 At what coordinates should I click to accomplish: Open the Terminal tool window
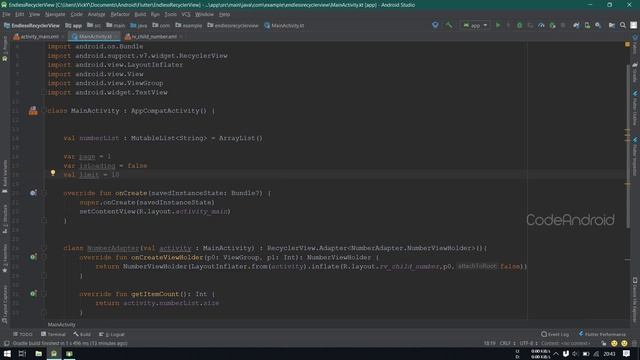53,334
